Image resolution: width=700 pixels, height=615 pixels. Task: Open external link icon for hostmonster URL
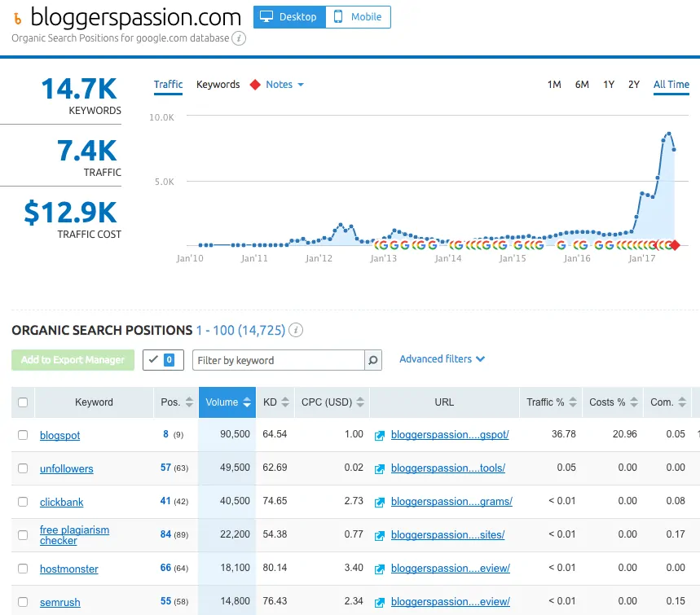click(379, 569)
